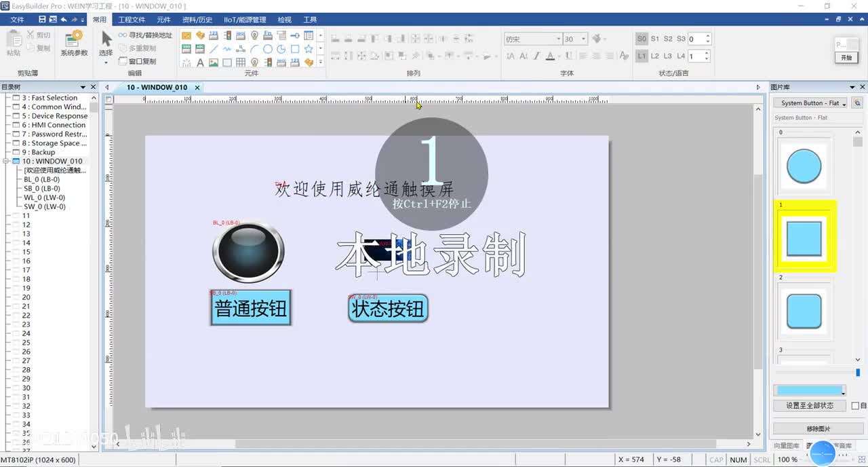The image size is (868, 467).
Task: Switch to the View ribbon tab
Action: coord(284,20)
